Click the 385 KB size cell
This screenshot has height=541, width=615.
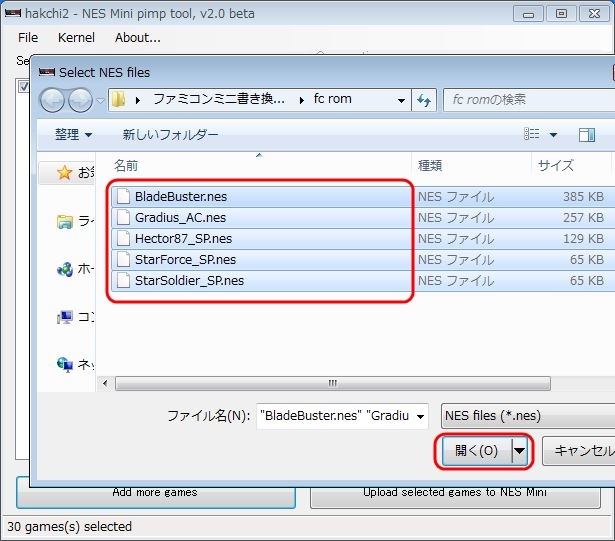[x=583, y=197]
